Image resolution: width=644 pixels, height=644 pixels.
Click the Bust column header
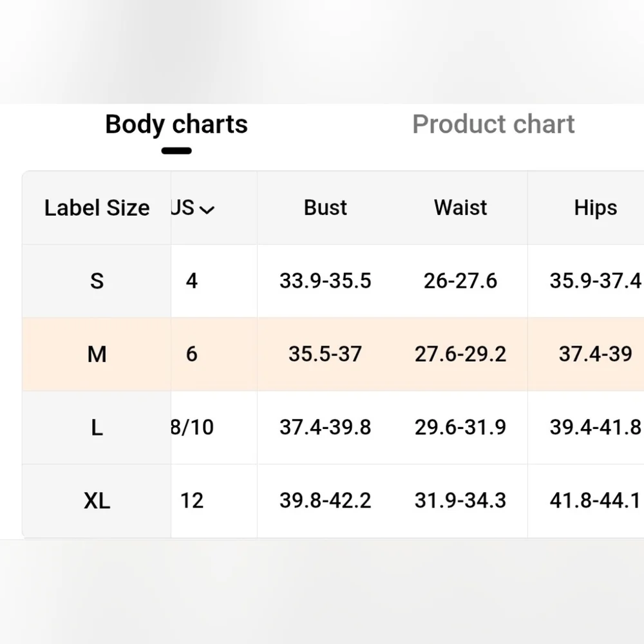pos(325,207)
